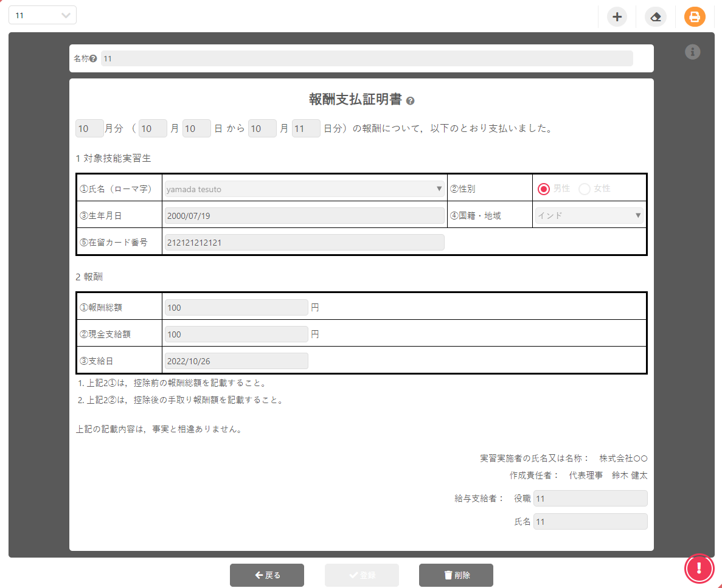The image size is (722, 588).
Task: Click the eraser icon in the top toolbar
Action: 656,17
